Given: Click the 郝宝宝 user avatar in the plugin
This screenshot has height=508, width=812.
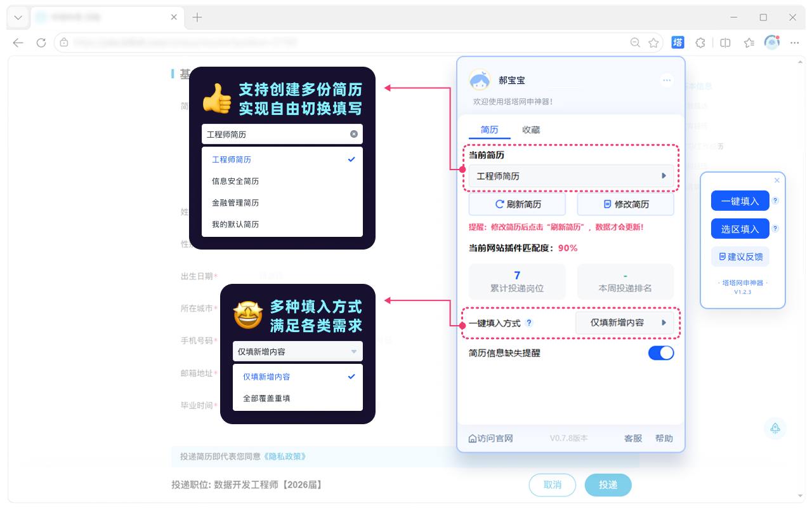Looking at the screenshot, I should (x=480, y=81).
